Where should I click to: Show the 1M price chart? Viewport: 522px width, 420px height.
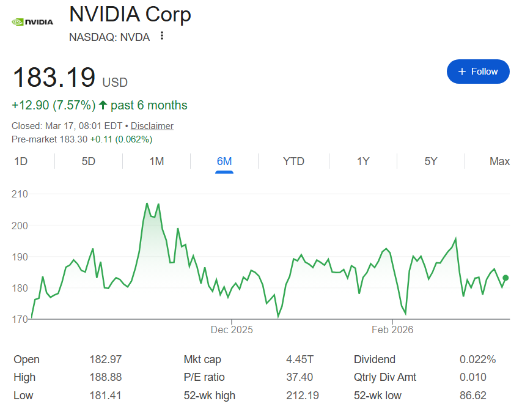tap(156, 161)
